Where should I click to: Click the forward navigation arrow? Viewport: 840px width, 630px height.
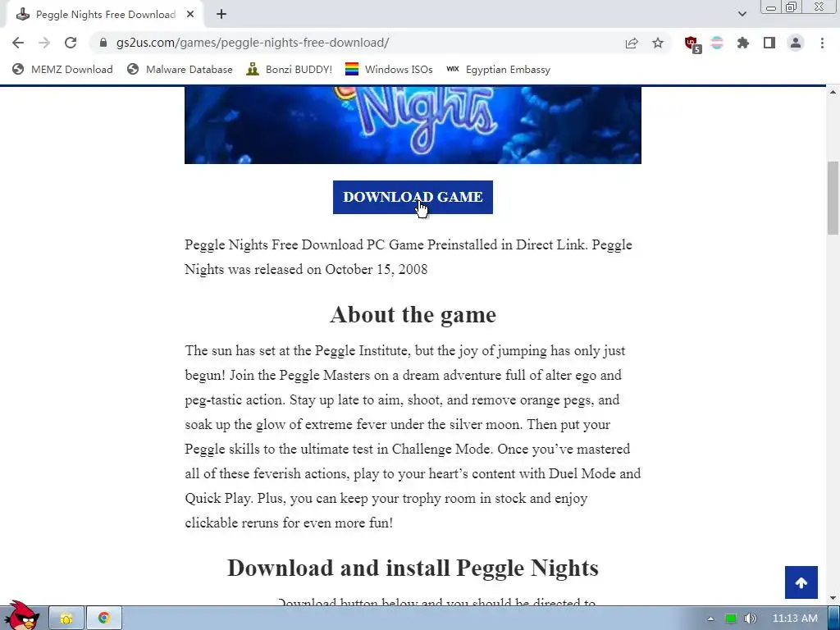tap(44, 43)
